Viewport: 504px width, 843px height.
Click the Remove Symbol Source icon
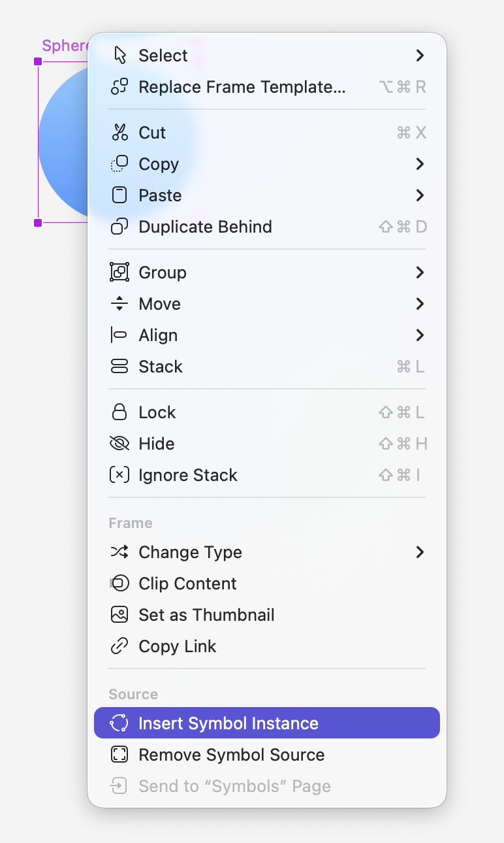[x=119, y=755]
